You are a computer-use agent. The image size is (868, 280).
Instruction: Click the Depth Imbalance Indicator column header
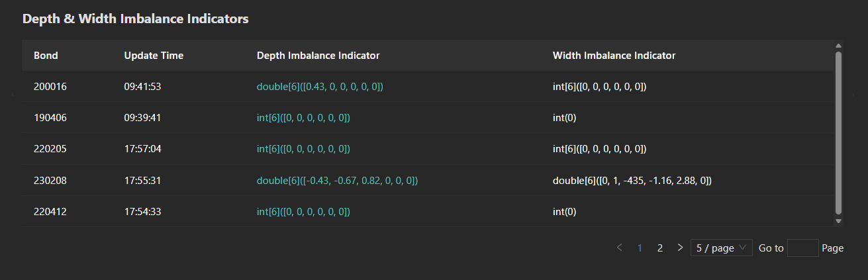pos(318,56)
